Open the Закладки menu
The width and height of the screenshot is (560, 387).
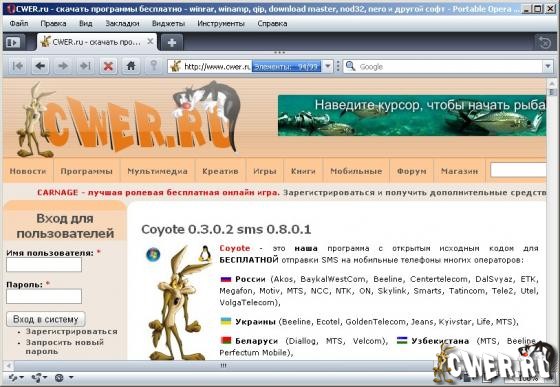pyautogui.click(x=122, y=24)
